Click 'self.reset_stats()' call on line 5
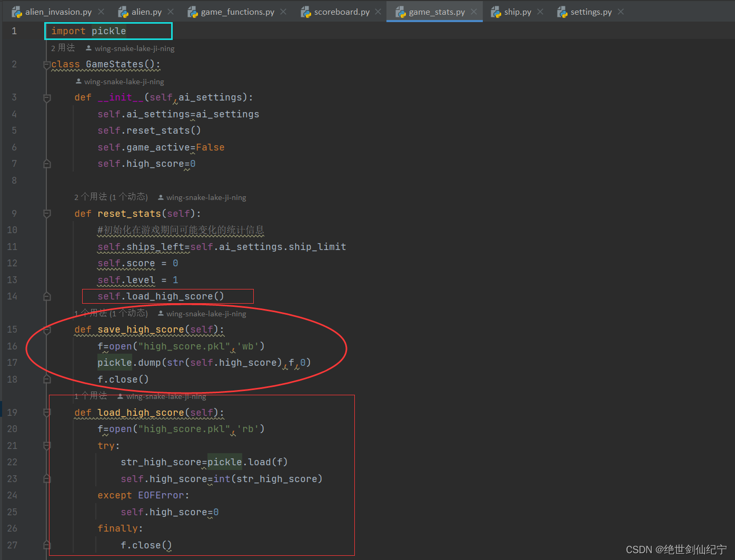735x560 pixels. (149, 131)
